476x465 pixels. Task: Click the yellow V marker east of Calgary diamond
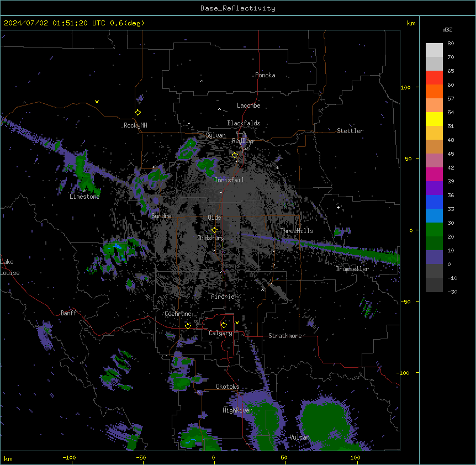click(237, 323)
